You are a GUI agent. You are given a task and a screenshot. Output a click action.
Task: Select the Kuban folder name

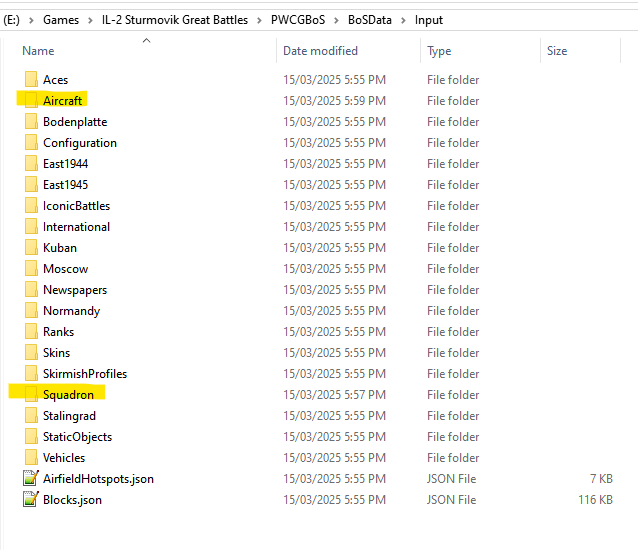point(60,248)
